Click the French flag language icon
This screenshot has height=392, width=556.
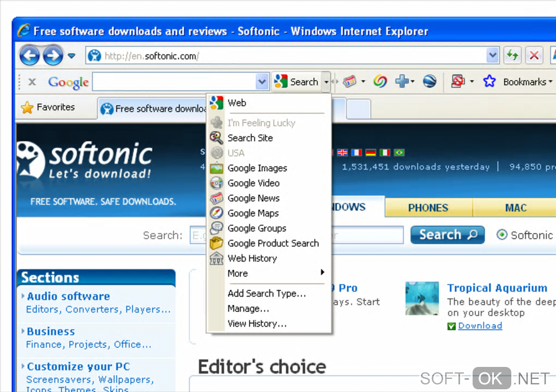click(356, 153)
